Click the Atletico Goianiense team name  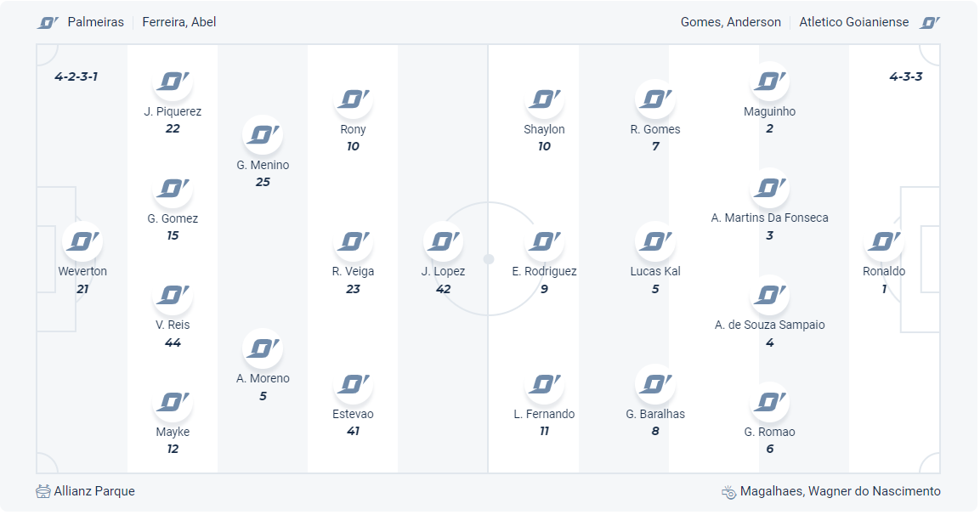pos(853,22)
